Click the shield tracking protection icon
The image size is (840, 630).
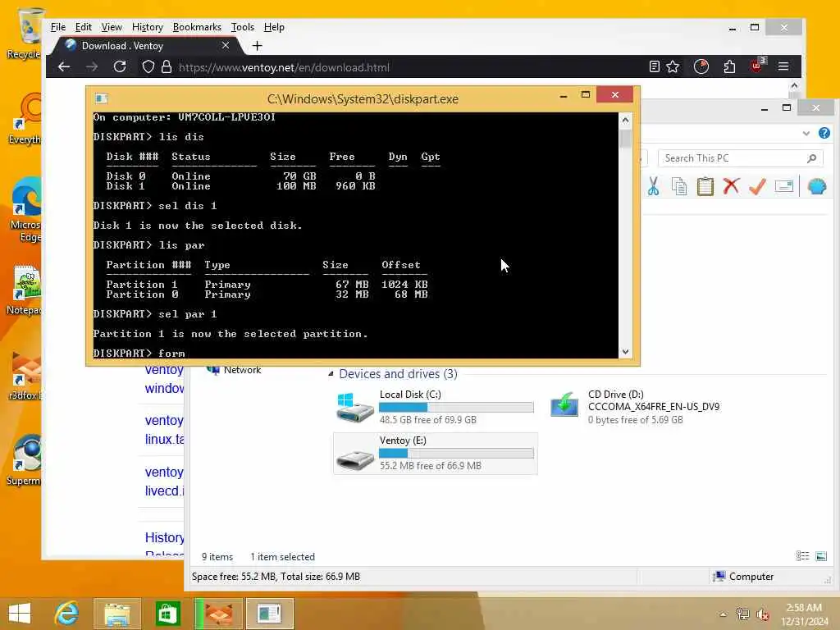(148, 67)
